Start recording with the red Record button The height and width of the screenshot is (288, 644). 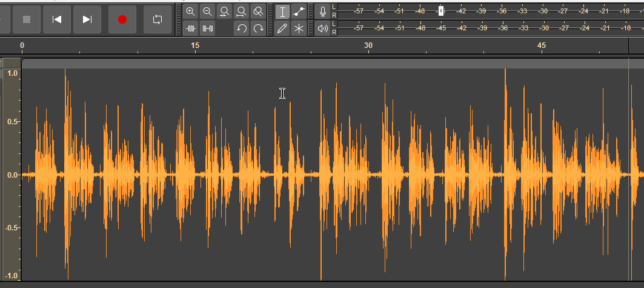click(x=122, y=19)
